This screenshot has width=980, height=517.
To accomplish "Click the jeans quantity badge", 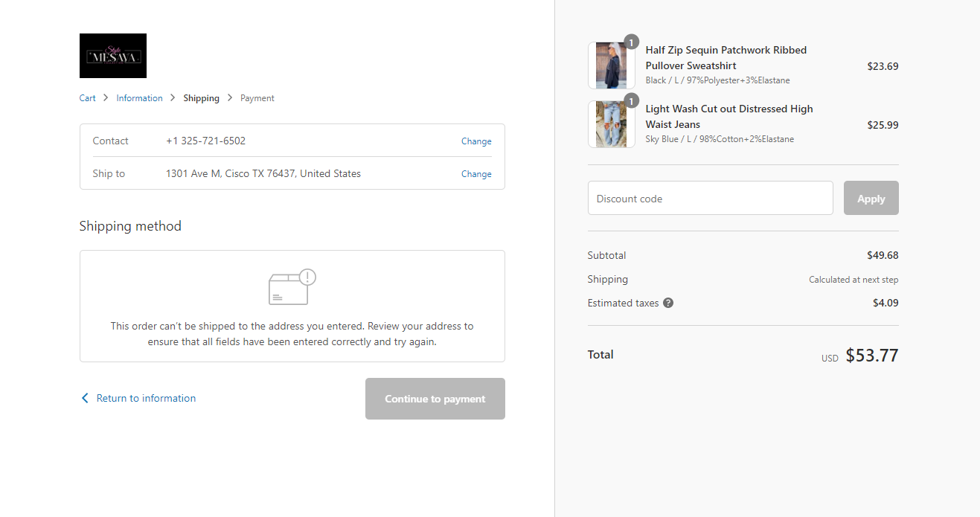I will pos(631,101).
